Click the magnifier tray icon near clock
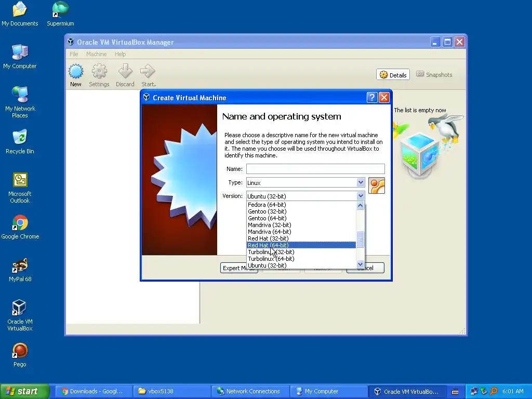The height and width of the screenshot is (399, 532). point(494,392)
